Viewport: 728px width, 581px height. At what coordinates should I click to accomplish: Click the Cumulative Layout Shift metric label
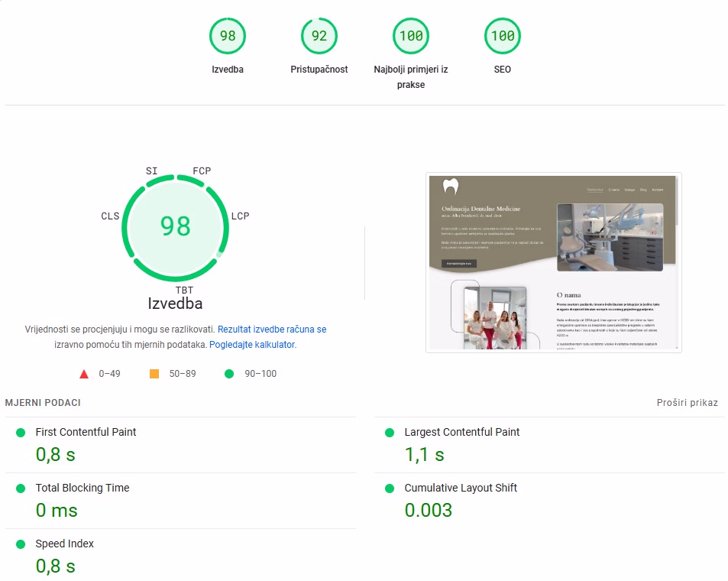[461, 488]
